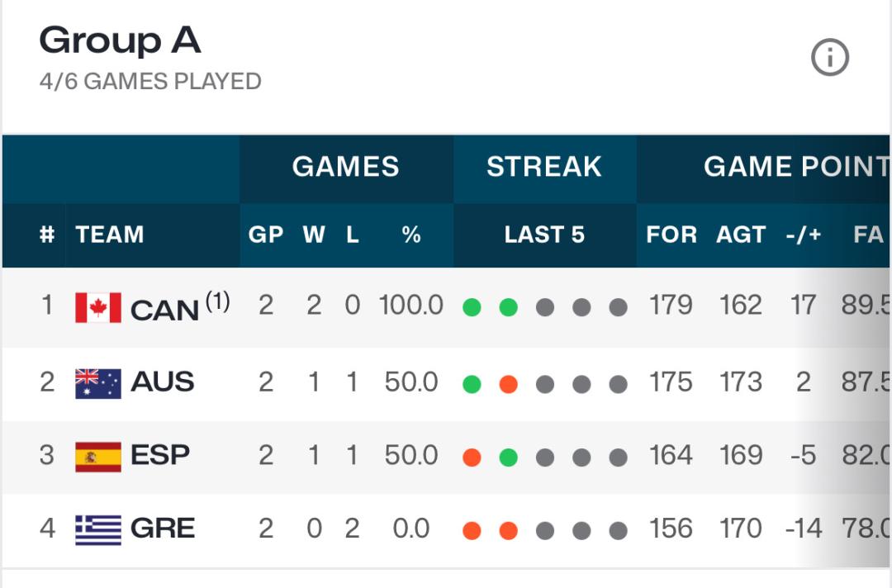Select Spain's green win dot

click(x=508, y=458)
